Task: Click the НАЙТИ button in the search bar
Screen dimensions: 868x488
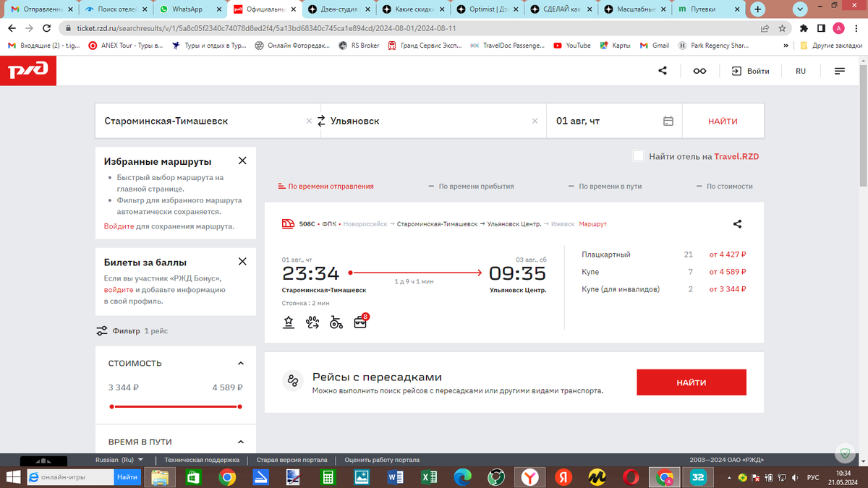Action: pyautogui.click(x=723, y=121)
